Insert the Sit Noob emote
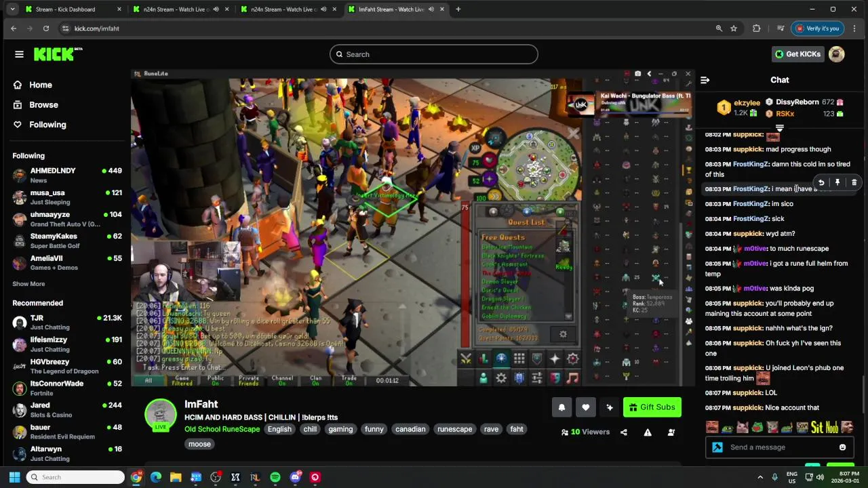This screenshot has height=488, width=868. click(825, 427)
